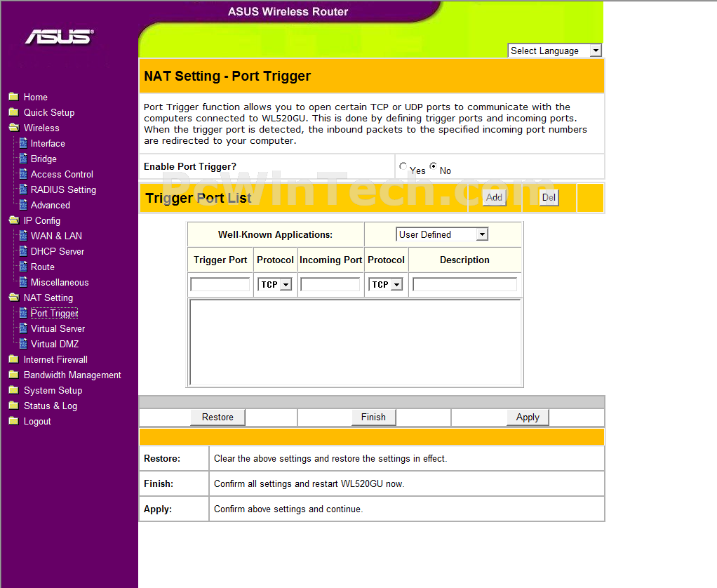Click the page icon beside Virtual DMZ

point(23,344)
